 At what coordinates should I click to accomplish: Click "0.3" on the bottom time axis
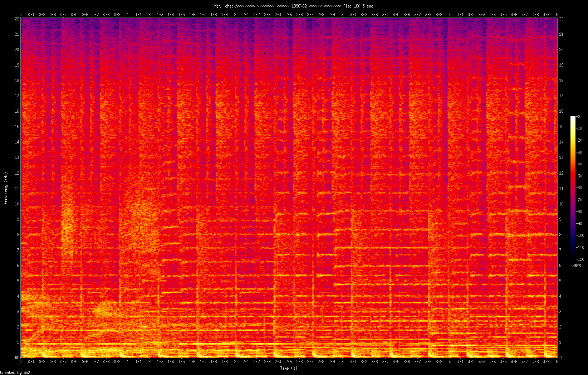point(53,362)
